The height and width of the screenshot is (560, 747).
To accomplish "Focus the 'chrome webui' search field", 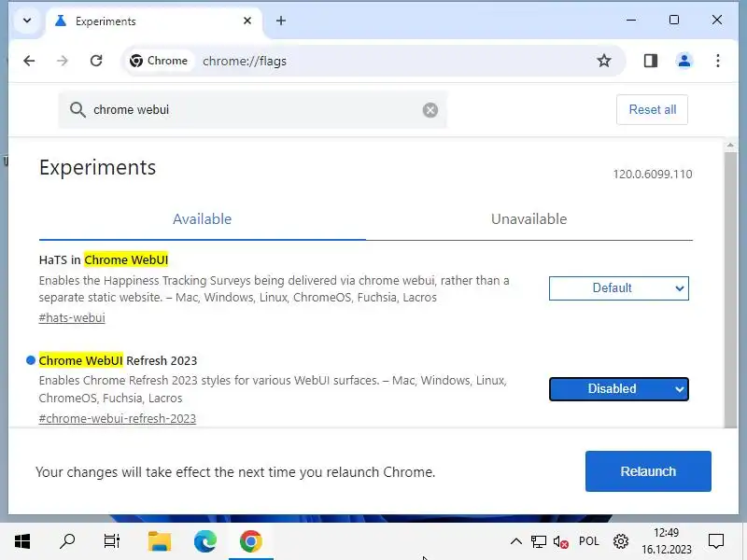I will pyautogui.click(x=252, y=110).
